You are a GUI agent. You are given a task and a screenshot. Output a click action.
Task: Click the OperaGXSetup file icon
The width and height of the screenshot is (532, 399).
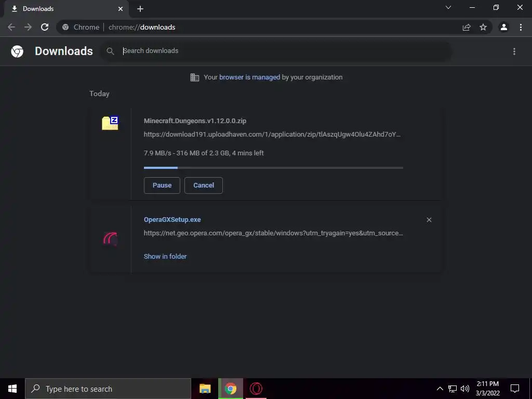(x=110, y=239)
